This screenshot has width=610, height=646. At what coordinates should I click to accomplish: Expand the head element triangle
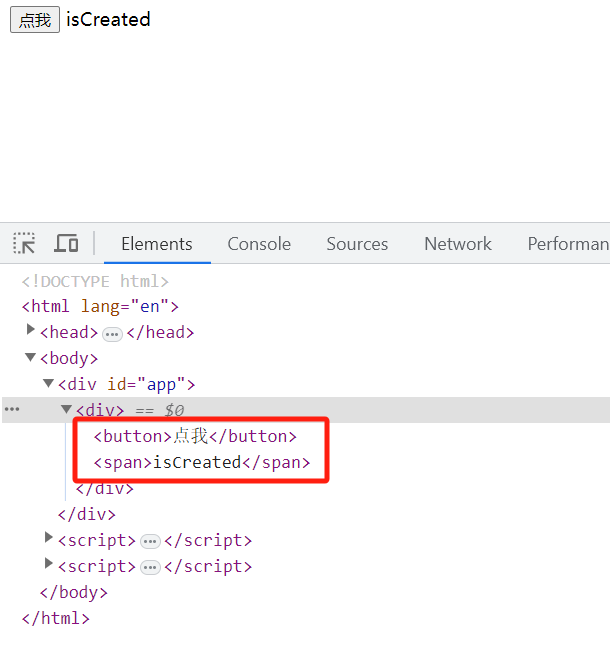coord(30,330)
